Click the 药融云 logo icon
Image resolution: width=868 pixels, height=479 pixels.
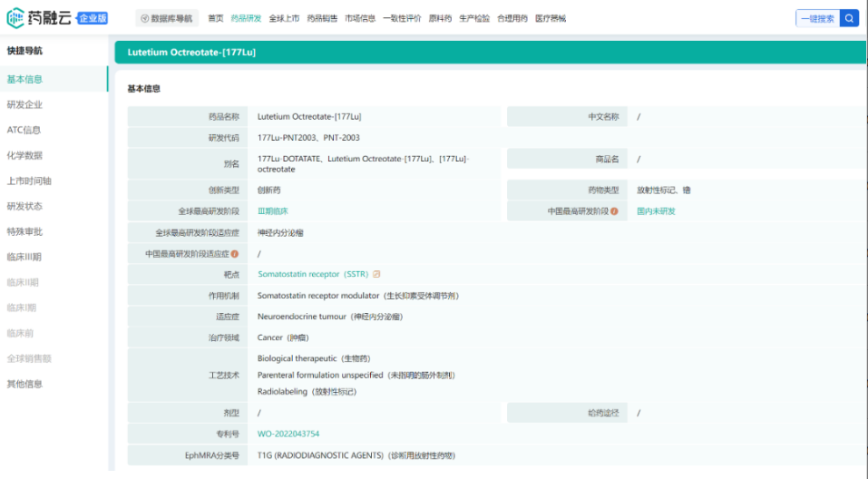point(15,17)
